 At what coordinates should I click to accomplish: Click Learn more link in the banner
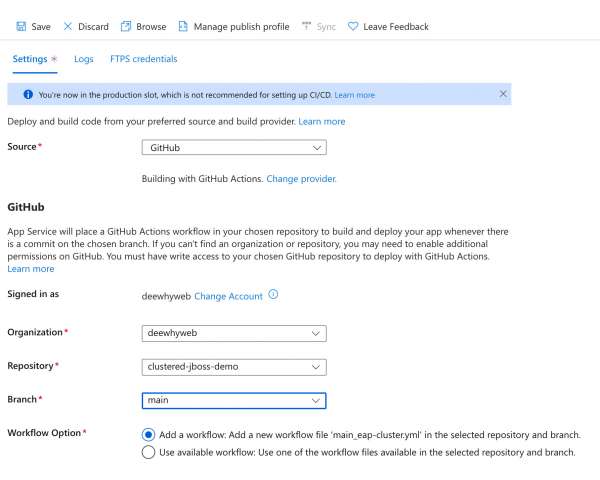pyautogui.click(x=355, y=95)
